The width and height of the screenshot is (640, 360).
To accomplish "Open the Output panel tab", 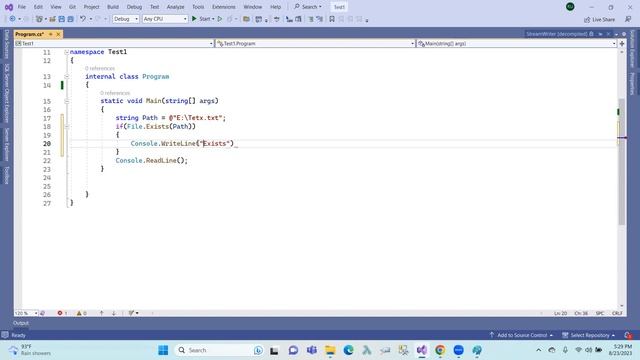I will (21, 323).
